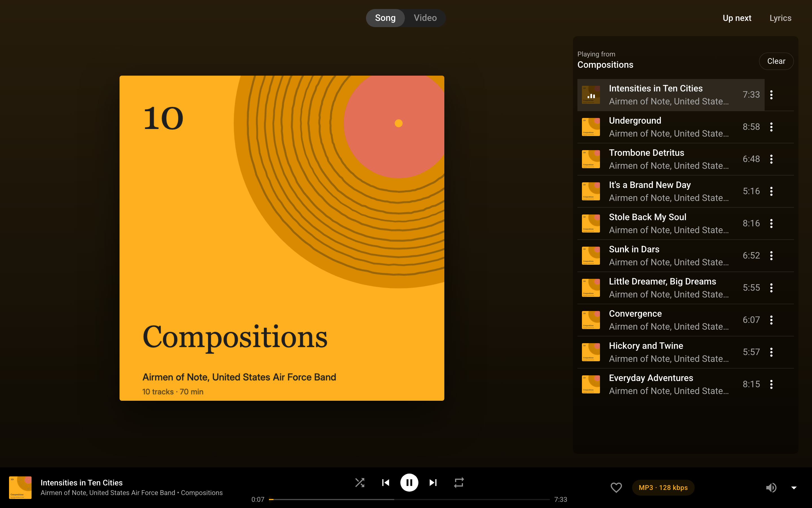The image size is (812, 508).
Task: Open options menu for Trombone Detritus
Action: click(771, 159)
